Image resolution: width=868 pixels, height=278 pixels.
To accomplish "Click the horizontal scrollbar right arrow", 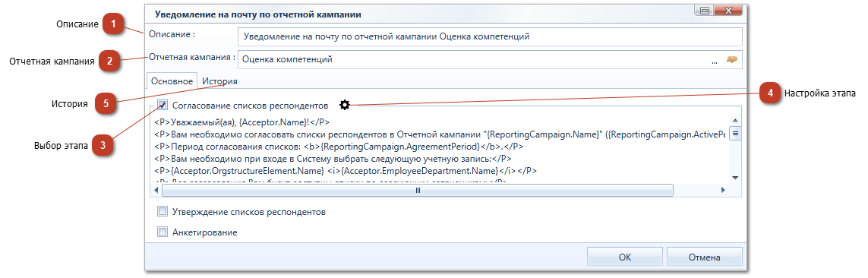I will coord(723,190).
